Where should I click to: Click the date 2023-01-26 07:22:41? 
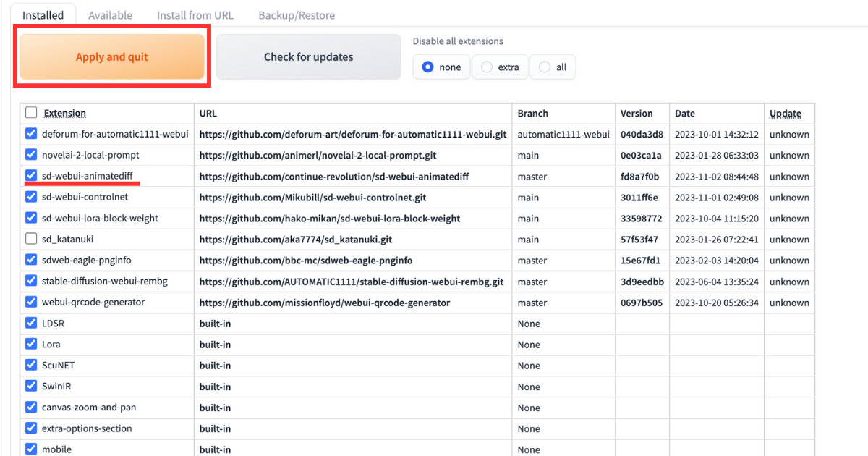coord(717,240)
